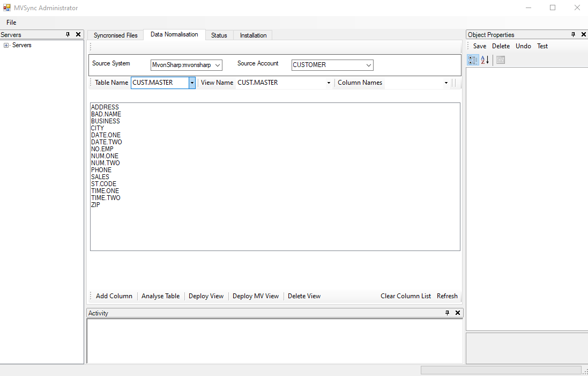Click the View Name CUST.MASTER field
Image resolution: width=588 pixels, height=376 pixels.
point(281,83)
